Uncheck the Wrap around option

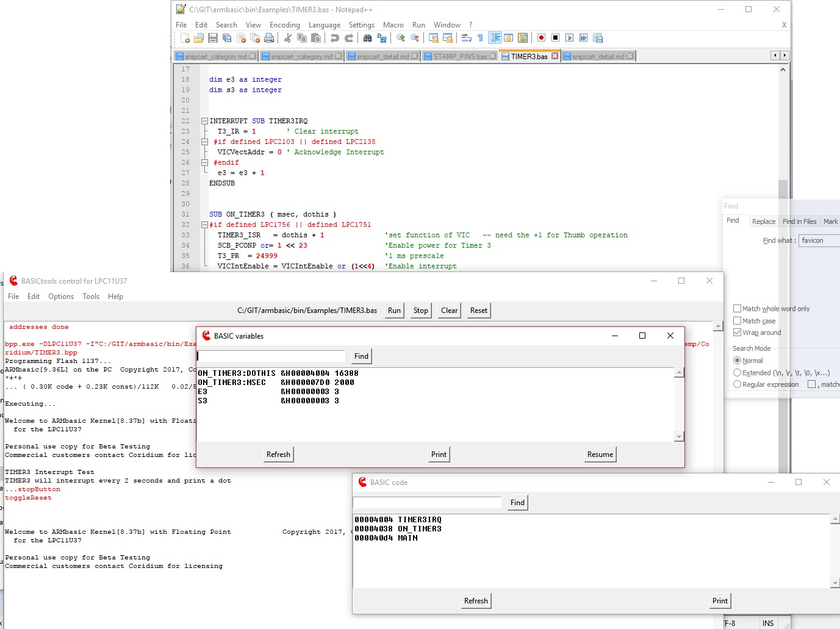(738, 332)
